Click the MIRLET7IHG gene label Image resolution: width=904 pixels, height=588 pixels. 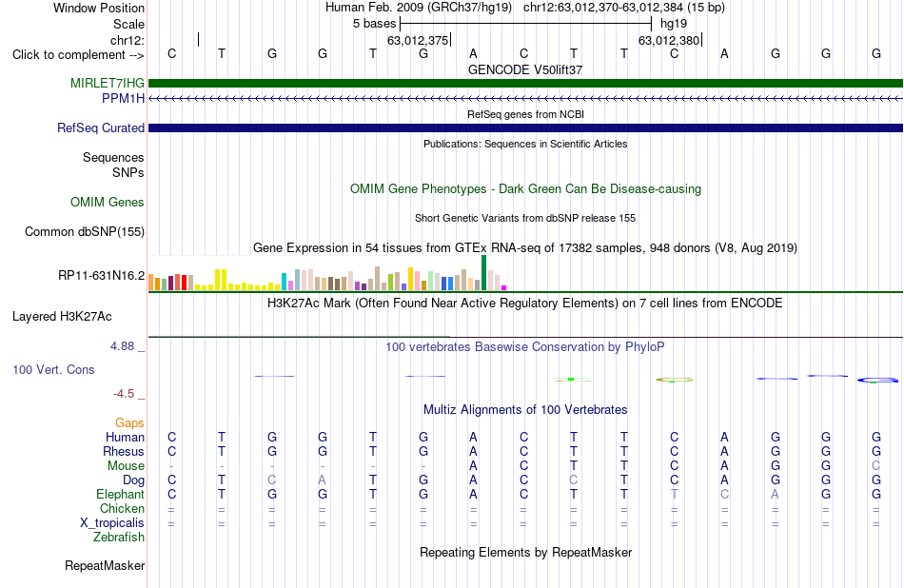point(108,83)
